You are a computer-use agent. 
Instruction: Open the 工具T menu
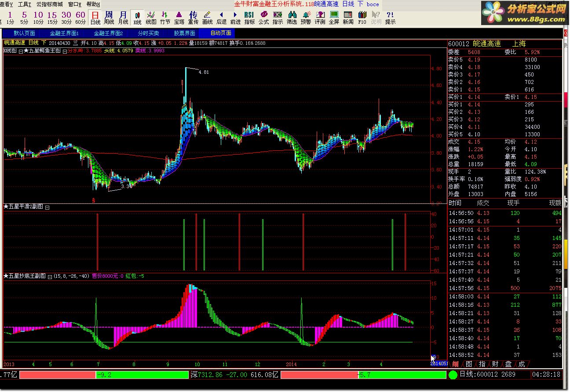(x=25, y=4)
